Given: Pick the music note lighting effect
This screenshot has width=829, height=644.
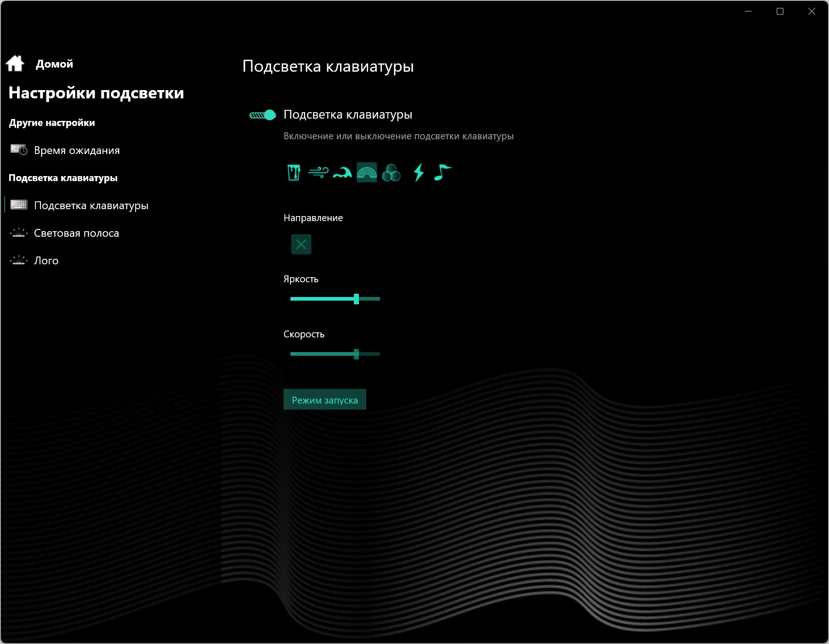Looking at the screenshot, I should coord(443,173).
